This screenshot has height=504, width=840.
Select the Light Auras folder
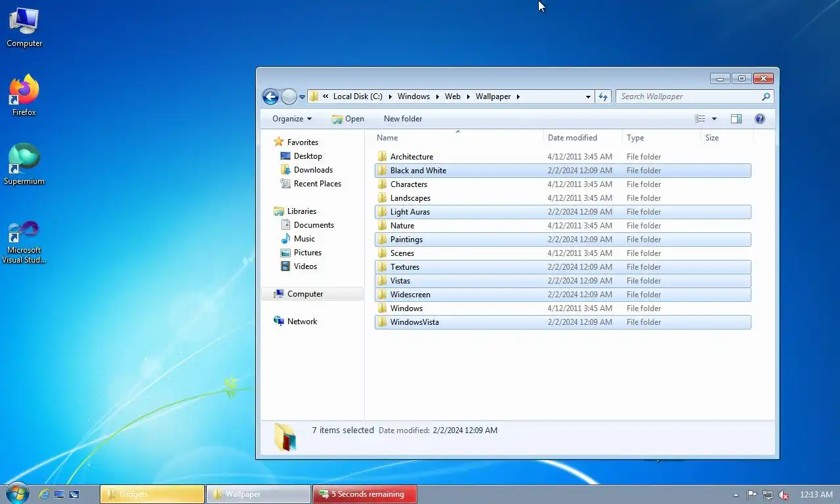click(x=563, y=212)
